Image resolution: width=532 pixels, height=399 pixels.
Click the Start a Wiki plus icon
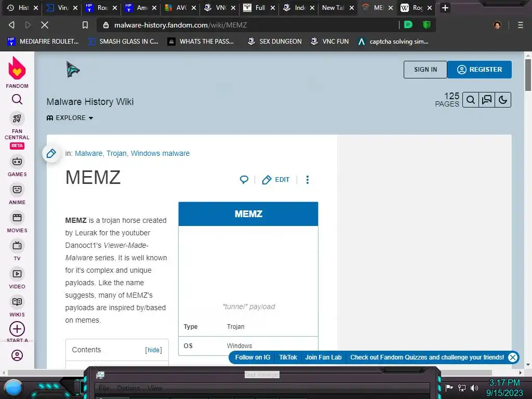pos(17,329)
